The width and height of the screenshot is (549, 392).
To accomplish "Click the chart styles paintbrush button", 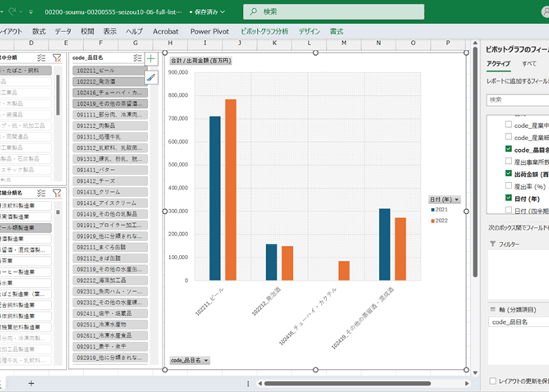I will coord(151,77).
